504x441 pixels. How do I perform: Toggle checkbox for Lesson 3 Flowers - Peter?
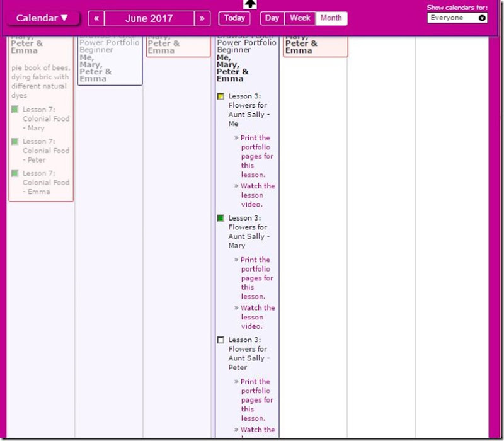220,340
